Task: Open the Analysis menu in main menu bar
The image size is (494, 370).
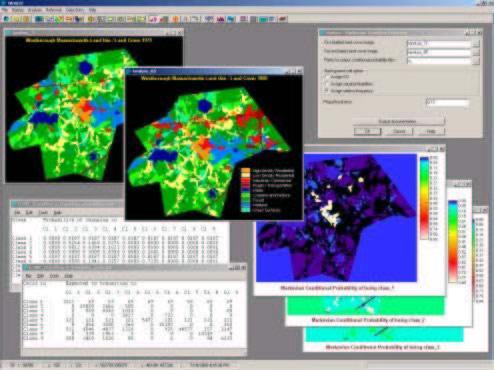Action: 35,10
